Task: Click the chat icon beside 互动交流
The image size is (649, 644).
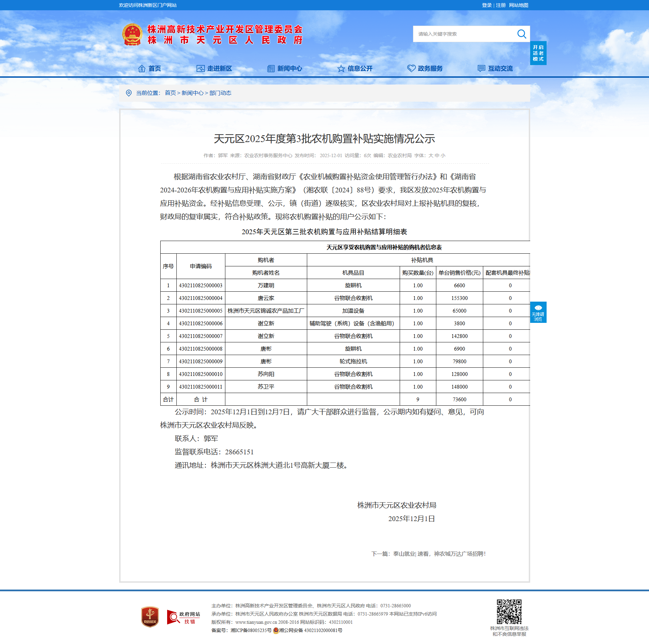Action: [x=481, y=68]
